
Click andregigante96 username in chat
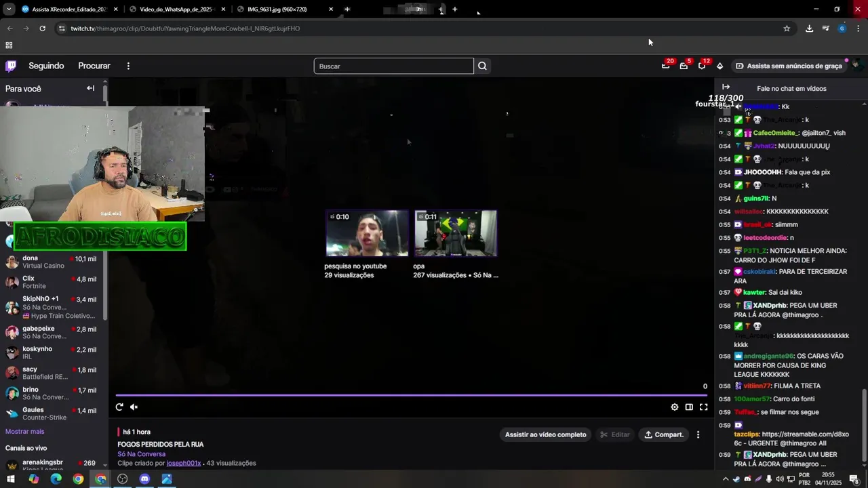[x=768, y=356]
